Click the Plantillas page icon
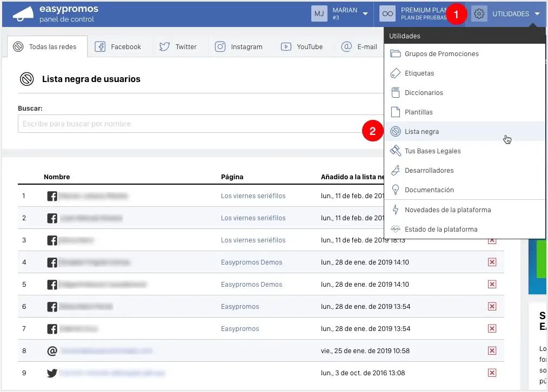The height and width of the screenshot is (392, 548). (395, 112)
